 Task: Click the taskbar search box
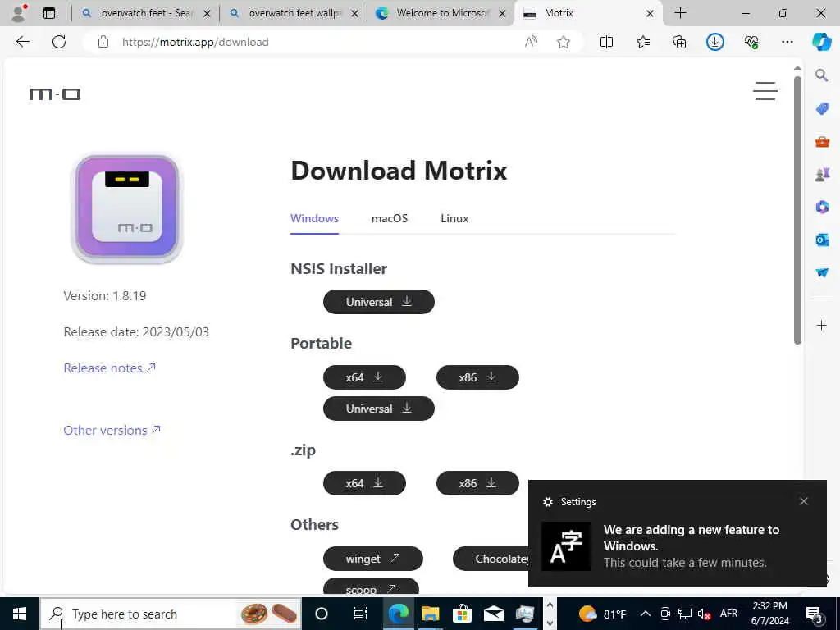pos(171,614)
